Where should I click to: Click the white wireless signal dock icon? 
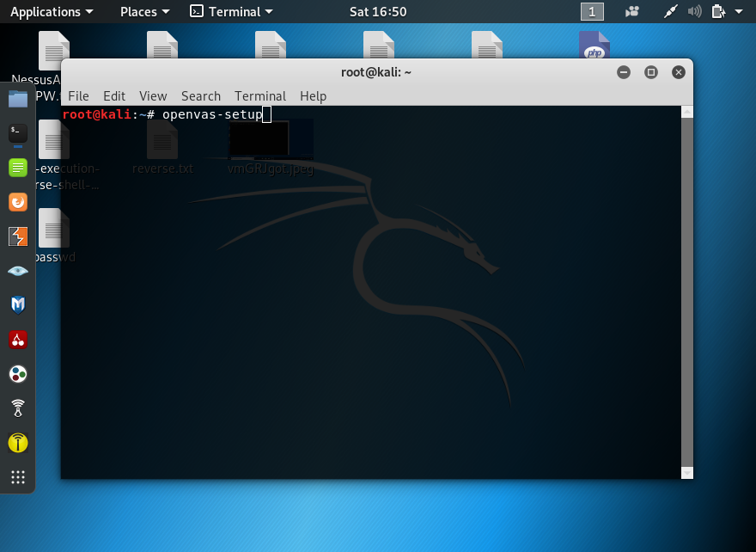pyautogui.click(x=18, y=408)
